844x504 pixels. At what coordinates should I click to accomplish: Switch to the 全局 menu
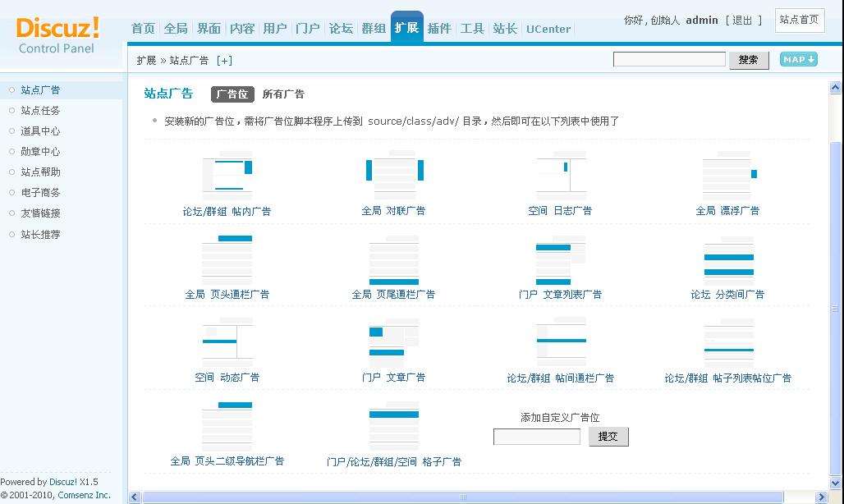[x=176, y=29]
